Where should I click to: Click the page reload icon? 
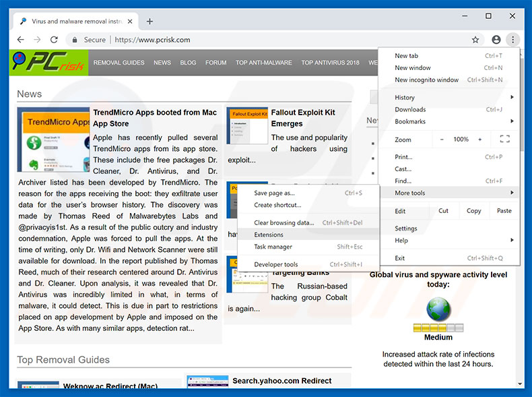[55, 40]
